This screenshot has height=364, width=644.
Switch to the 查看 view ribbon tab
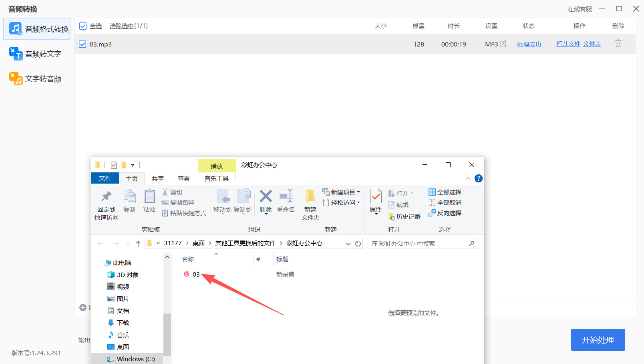click(184, 178)
